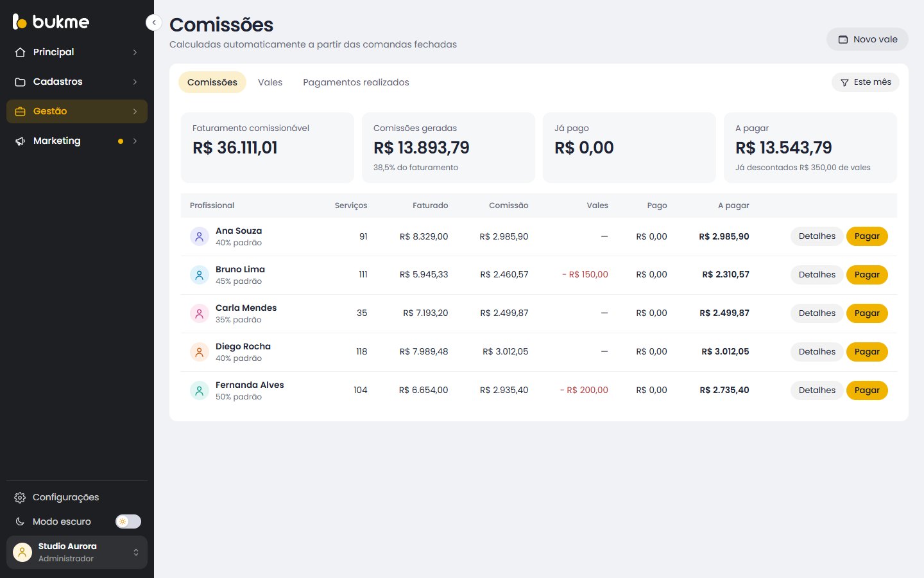
Task: Click the Serviços column header
Action: pos(351,206)
